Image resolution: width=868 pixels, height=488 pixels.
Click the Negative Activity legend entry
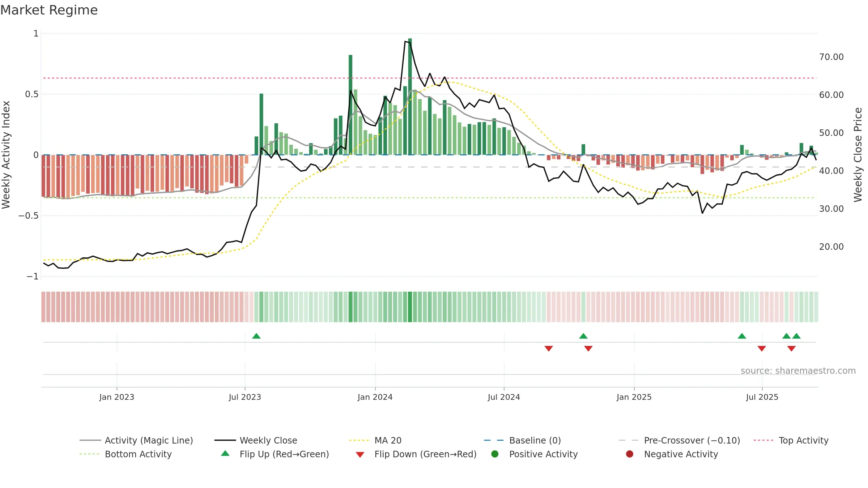click(672, 454)
